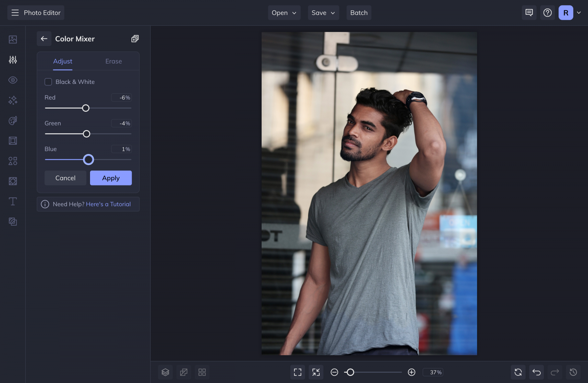
Task: Open the edit history icon
Action: (573, 372)
